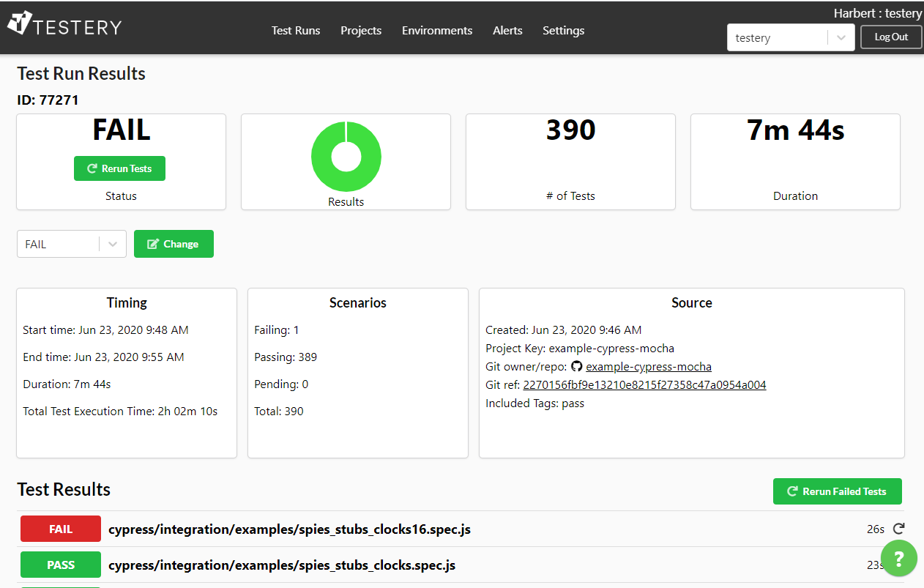Open spies_stubs_clocks.spec.js test result
Viewport: 924px width, 588px height.
pos(282,565)
